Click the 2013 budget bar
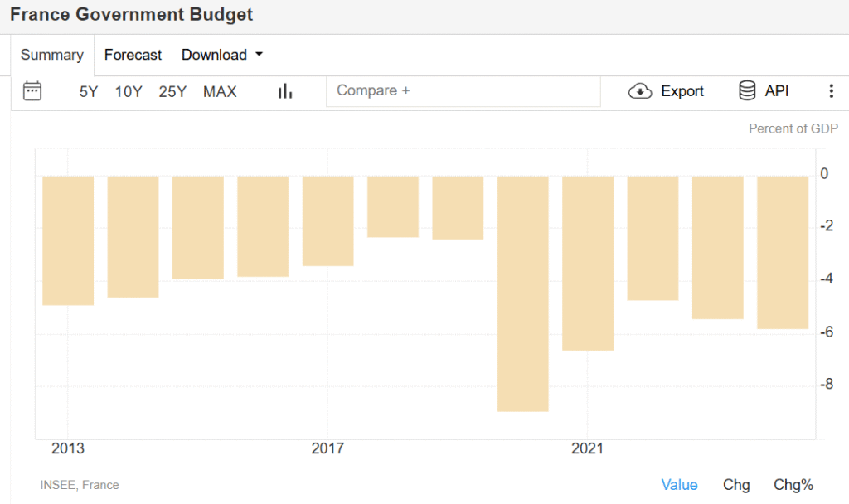The height and width of the screenshot is (504, 849). [68, 240]
